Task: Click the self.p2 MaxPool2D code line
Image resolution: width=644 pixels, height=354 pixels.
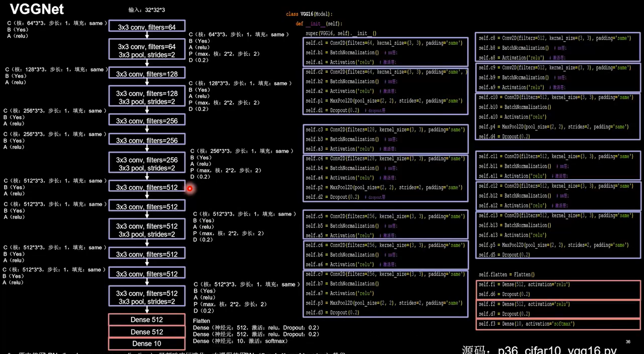Action: (384, 188)
